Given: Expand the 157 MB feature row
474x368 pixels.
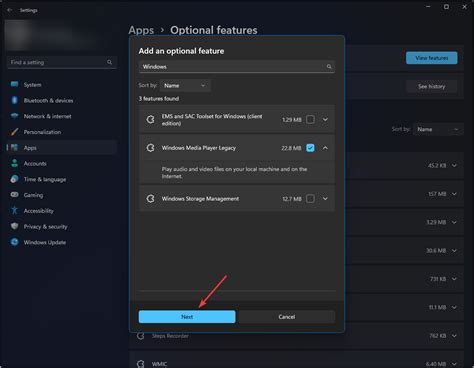Looking at the screenshot, I should click(x=454, y=194).
